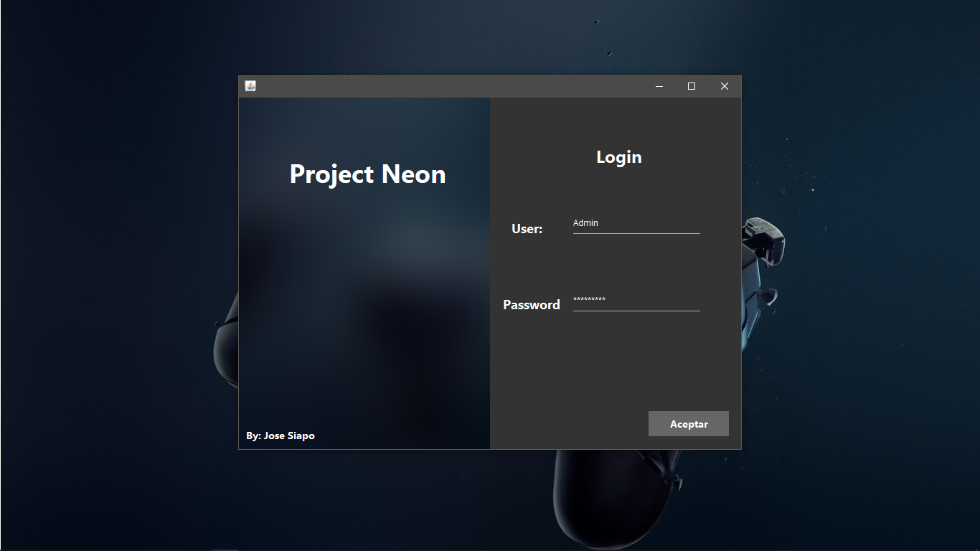The width and height of the screenshot is (980, 551).
Task: Click the underline beneath the password asterisks
Action: pos(636,310)
